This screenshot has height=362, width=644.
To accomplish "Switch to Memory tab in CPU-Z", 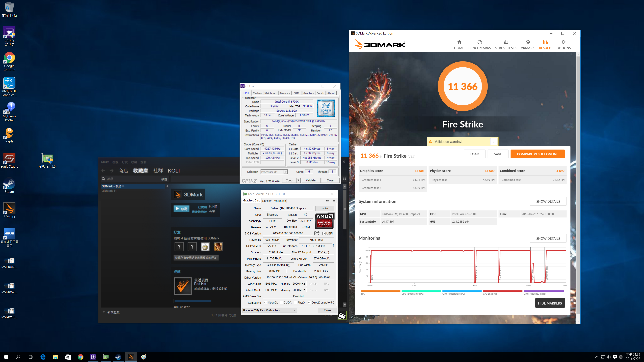I will (285, 93).
